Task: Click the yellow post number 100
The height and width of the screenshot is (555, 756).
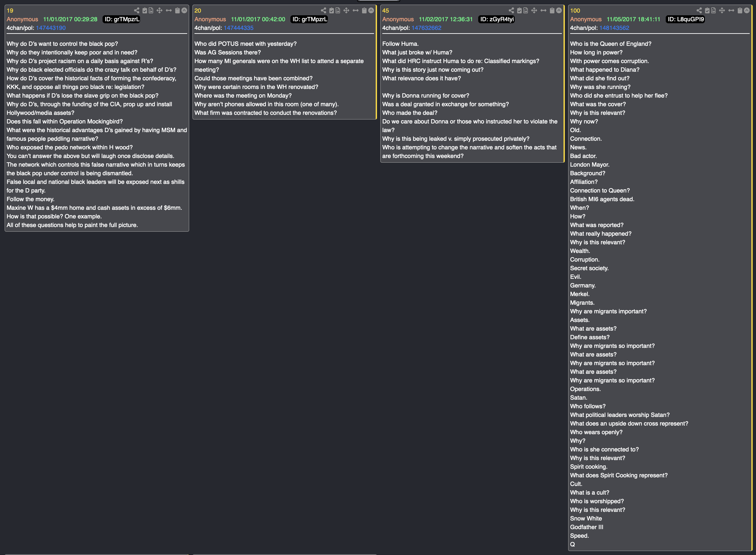Action: click(x=575, y=10)
